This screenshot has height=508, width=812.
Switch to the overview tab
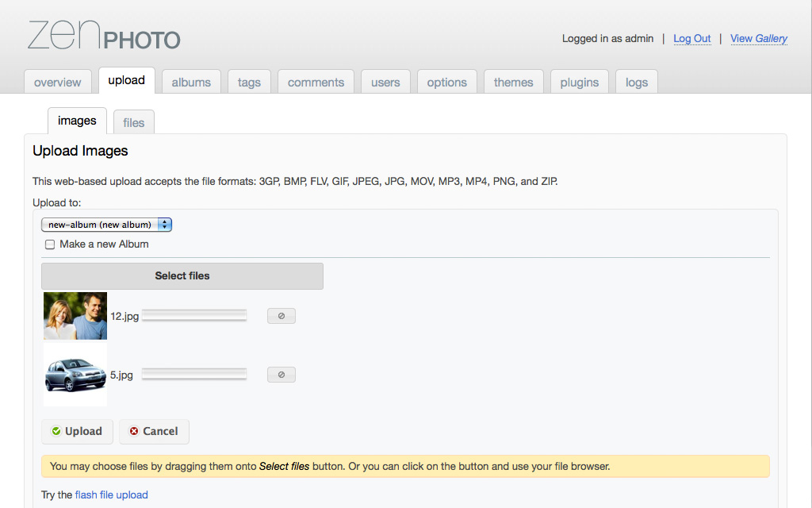coord(57,83)
